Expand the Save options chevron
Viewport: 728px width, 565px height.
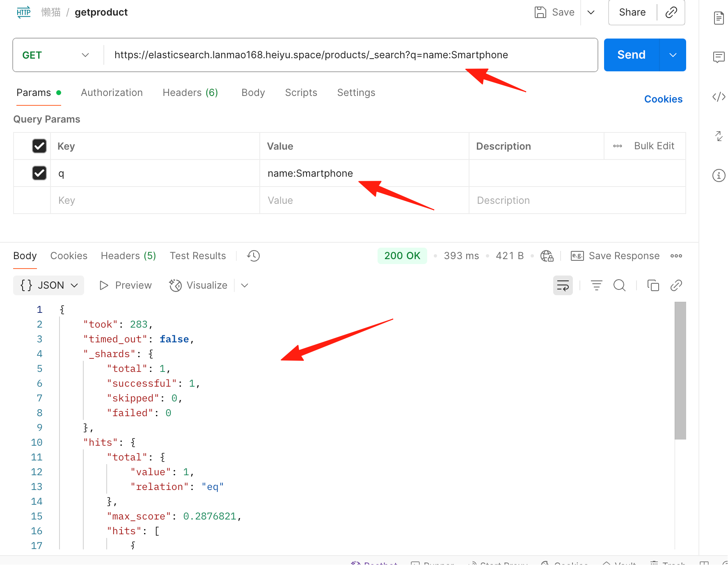[x=591, y=12]
